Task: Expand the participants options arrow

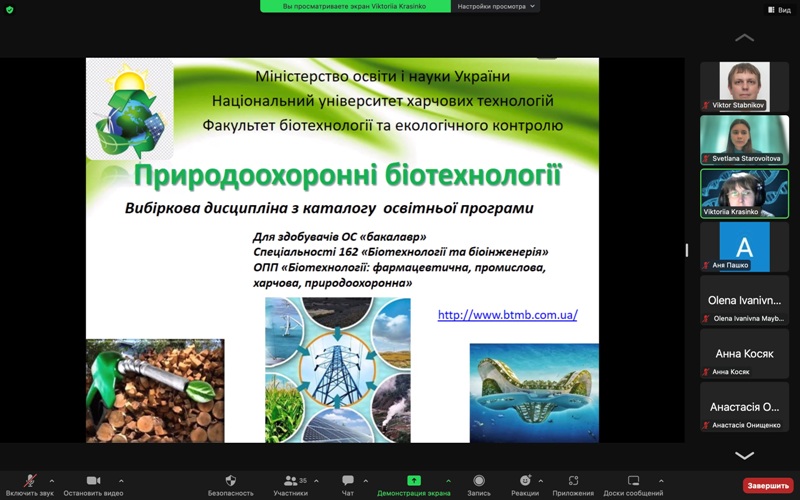Action: pos(316,481)
